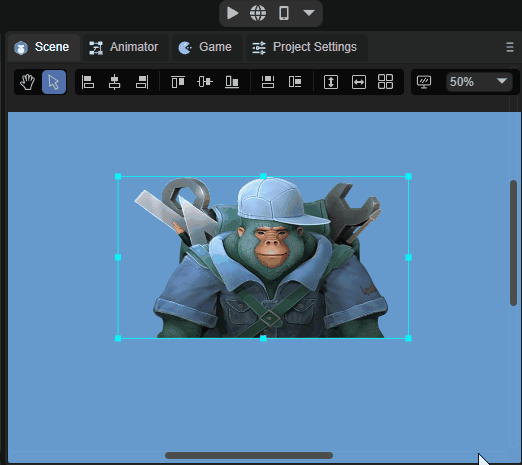Align horizontal centers of objects
The height and width of the screenshot is (465, 522).
click(x=114, y=82)
